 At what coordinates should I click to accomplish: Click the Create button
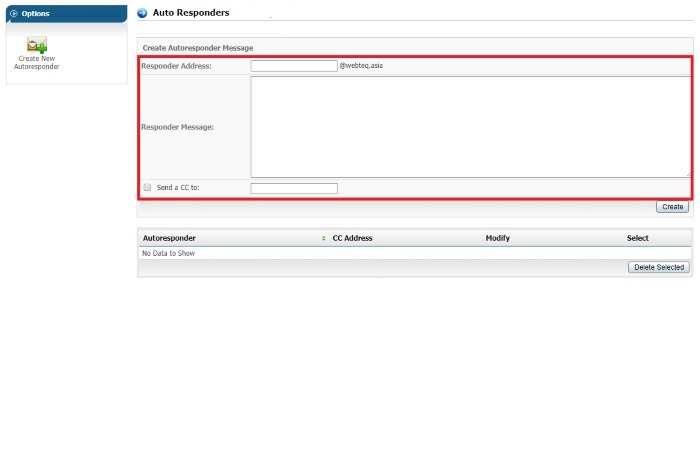click(672, 207)
